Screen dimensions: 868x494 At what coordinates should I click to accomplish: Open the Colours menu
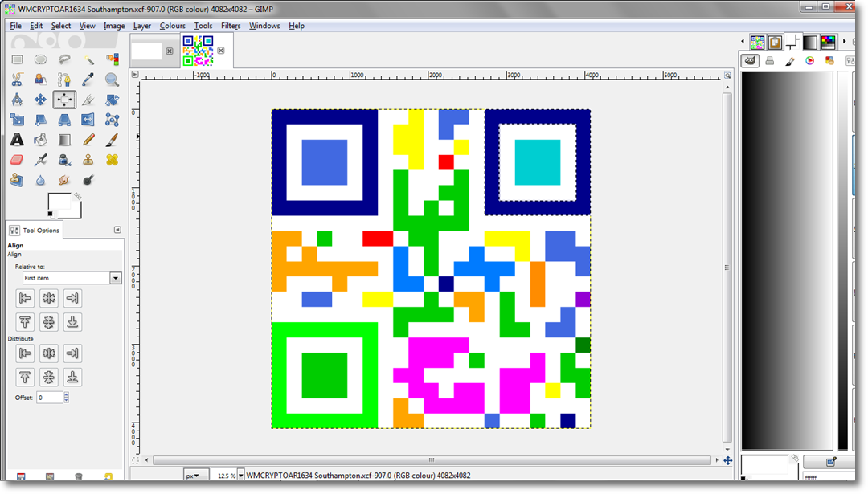coord(173,26)
